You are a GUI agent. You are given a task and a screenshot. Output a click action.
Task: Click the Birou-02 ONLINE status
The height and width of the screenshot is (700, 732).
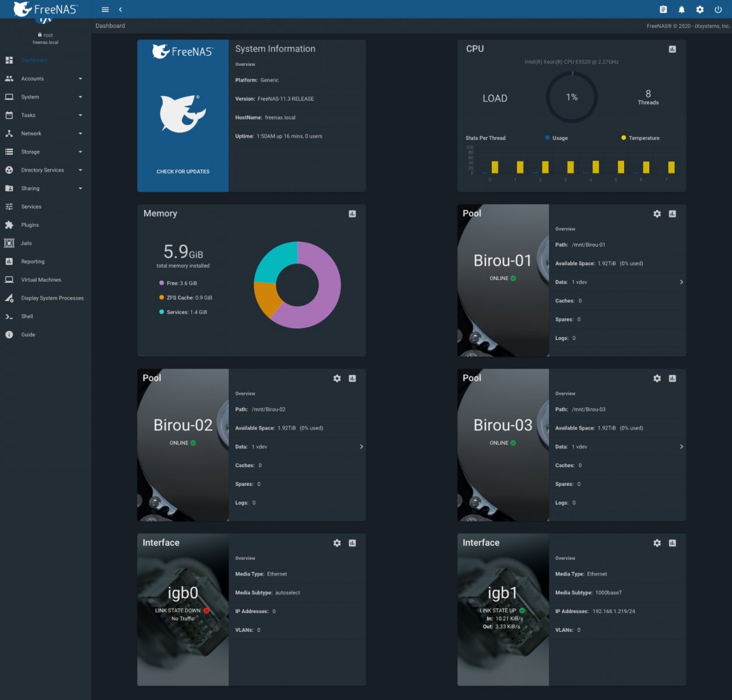click(183, 443)
